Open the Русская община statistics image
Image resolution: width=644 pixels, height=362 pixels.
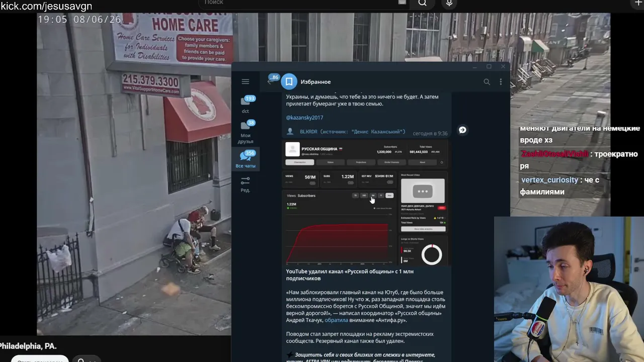click(366, 202)
